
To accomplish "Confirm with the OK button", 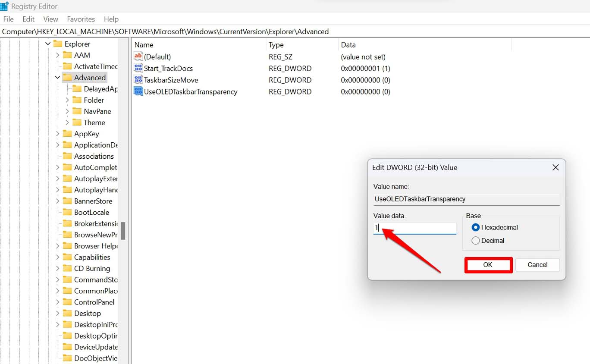I will [x=488, y=264].
